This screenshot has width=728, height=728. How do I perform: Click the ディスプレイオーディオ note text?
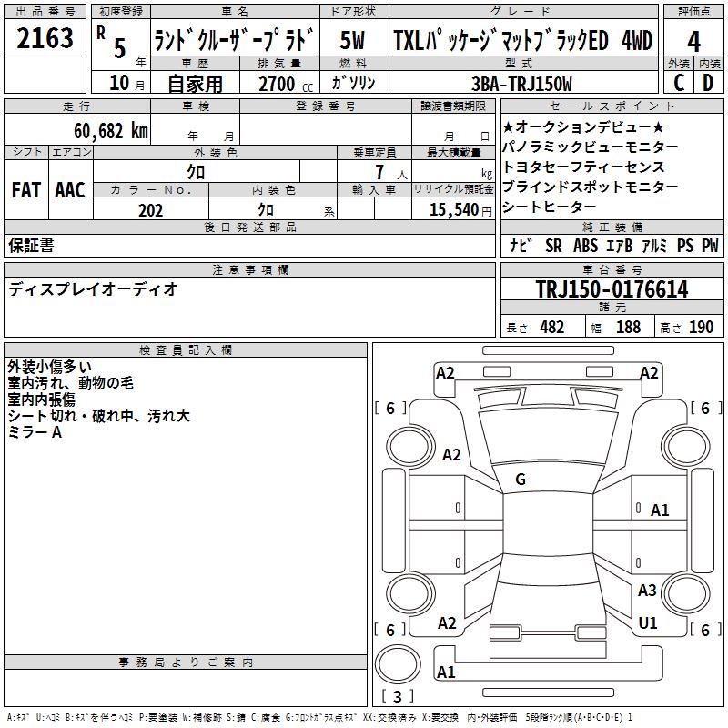pos(93,289)
